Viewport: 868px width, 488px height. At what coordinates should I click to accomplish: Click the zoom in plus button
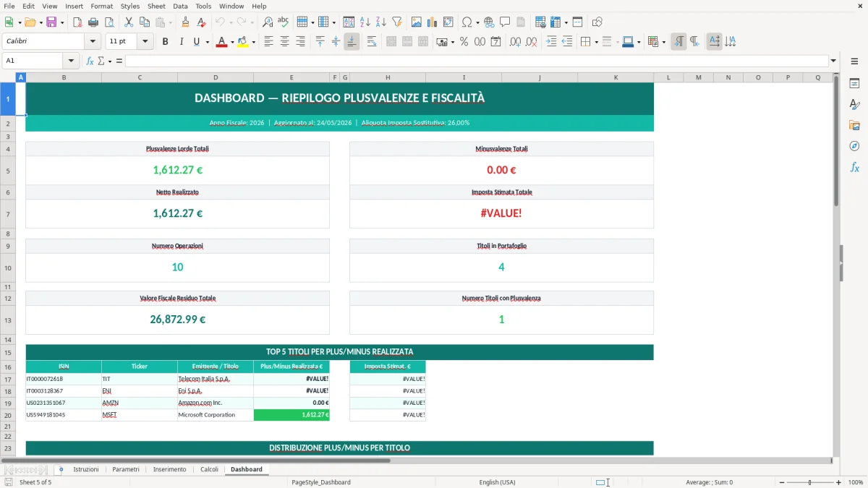click(838, 482)
